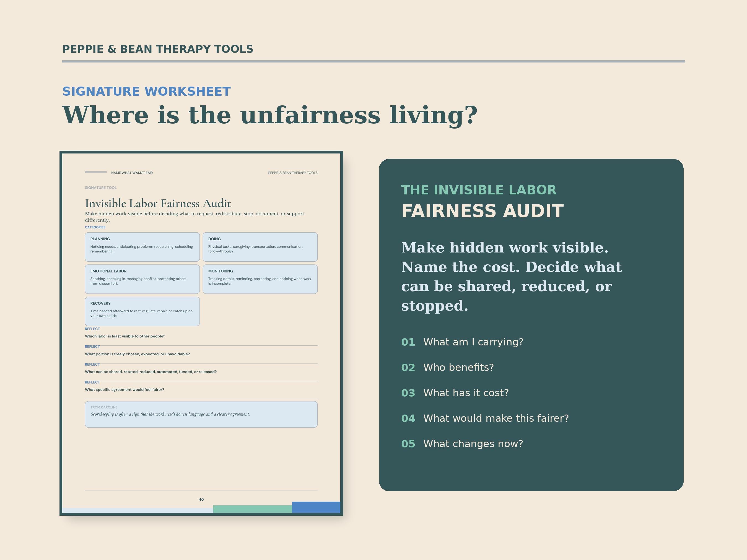Viewport: 747px width, 560px height.
Task: Click 'Invisible Labor Fairness Audit' worksheet title
Action: [x=158, y=203]
